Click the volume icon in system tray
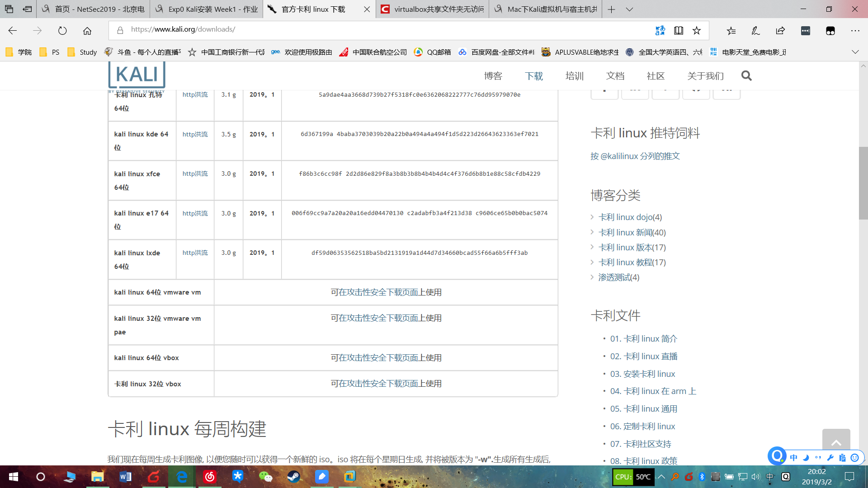This screenshot has height=488, width=868. (x=756, y=477)
